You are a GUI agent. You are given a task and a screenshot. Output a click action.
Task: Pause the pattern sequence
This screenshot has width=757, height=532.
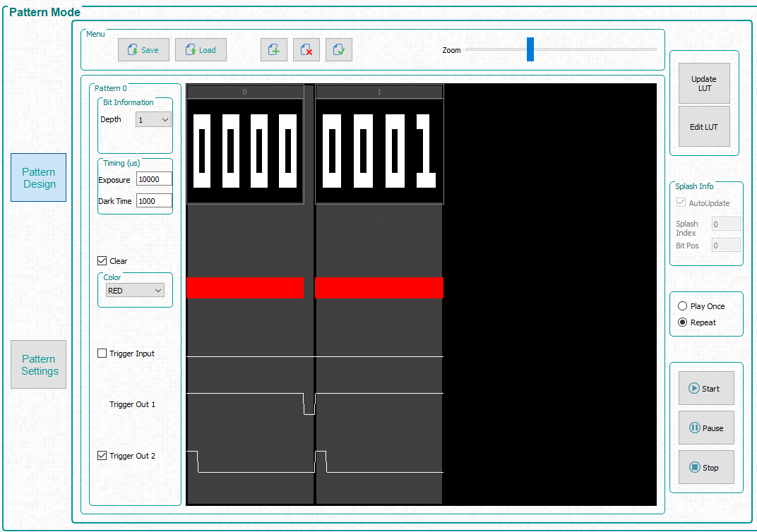click(706, 428)
